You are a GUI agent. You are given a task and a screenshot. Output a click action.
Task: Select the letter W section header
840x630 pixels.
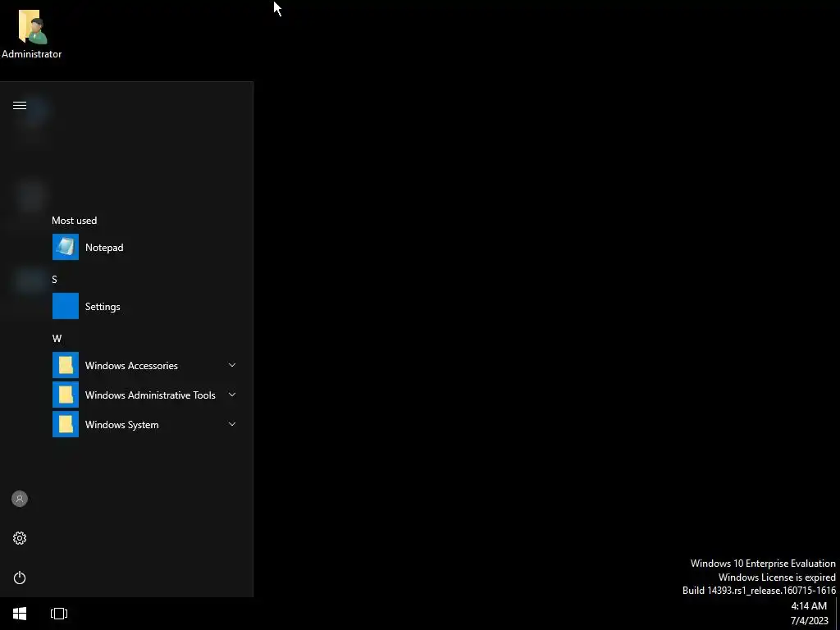(57, 338)
